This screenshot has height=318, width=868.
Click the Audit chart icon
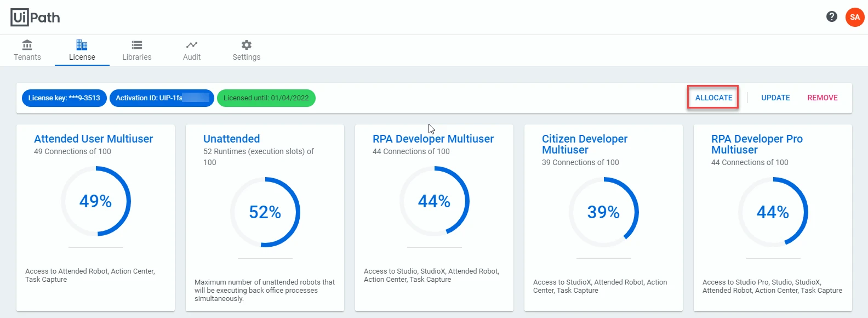[x=192, y=45]
